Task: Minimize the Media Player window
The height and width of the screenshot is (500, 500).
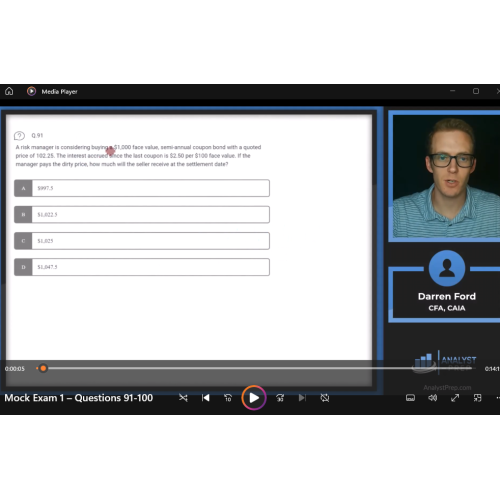Action: (x=453, y=91)
